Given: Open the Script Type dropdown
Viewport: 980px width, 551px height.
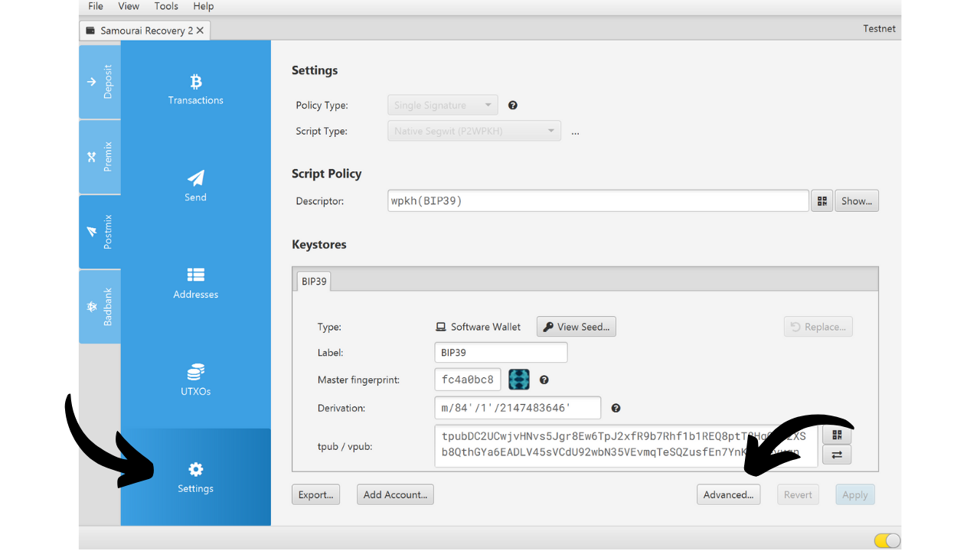Looking at the screenshot, I should 475,131.
